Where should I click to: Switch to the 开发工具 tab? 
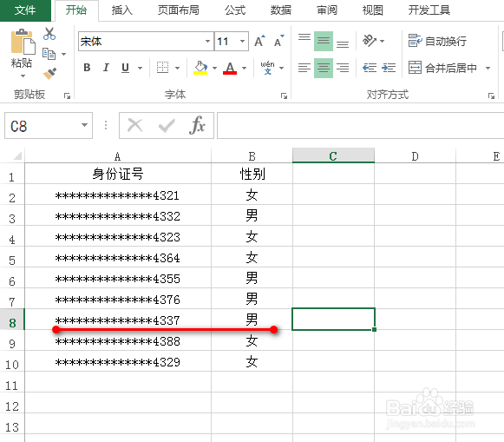(429, 10)
